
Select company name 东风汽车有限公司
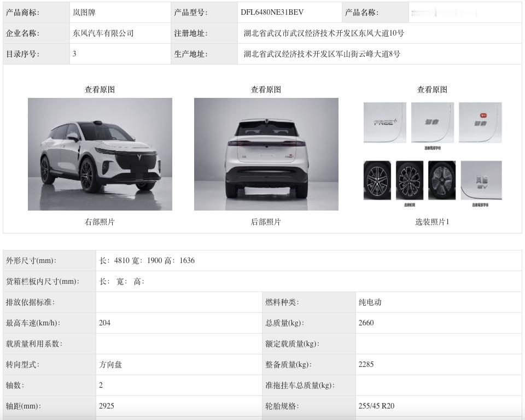click(x=103, y=33)
